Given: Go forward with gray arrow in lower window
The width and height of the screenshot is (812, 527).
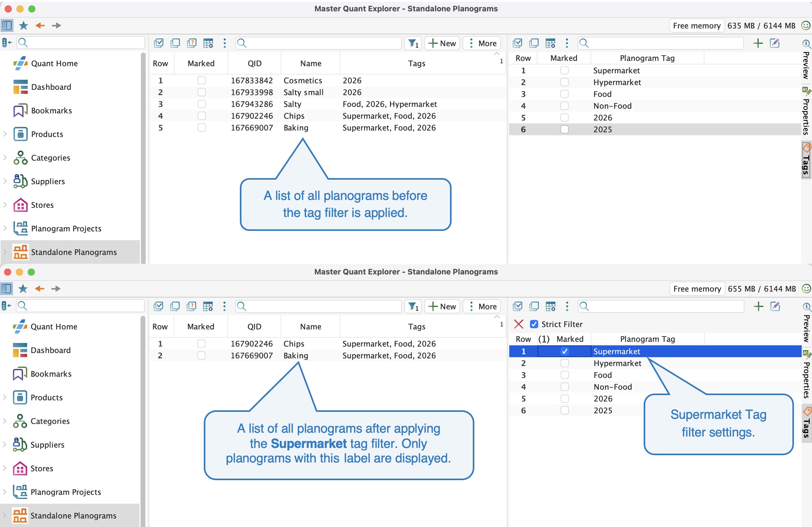Looking at the screenshot, I should click(56, 288).
